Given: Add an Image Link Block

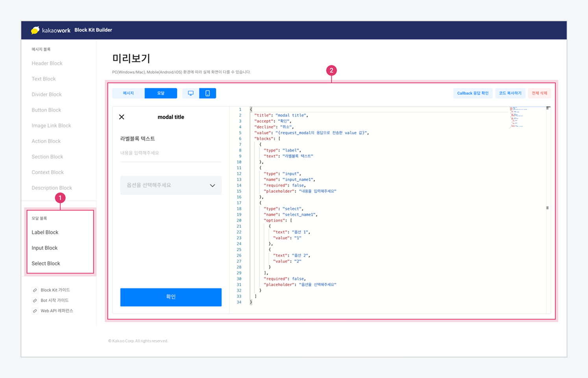Looking at the screenshot, I should click(x=51, y=125).
